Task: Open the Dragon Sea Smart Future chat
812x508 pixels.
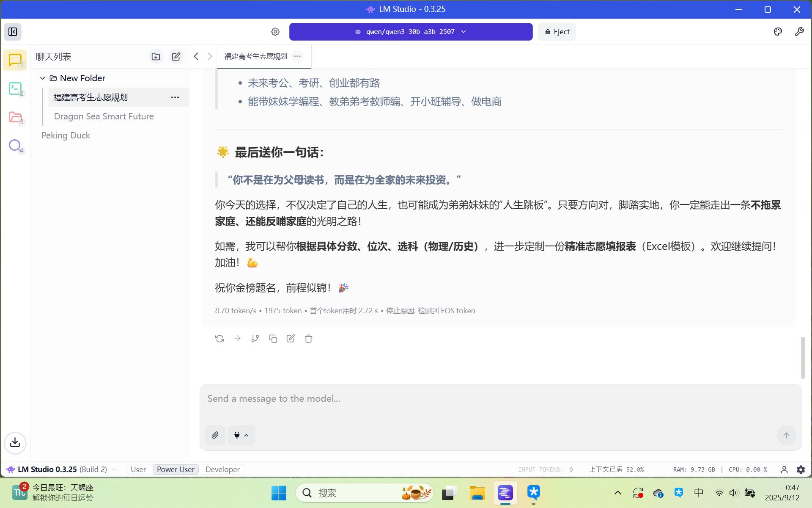Action: (x=104, y=116)
